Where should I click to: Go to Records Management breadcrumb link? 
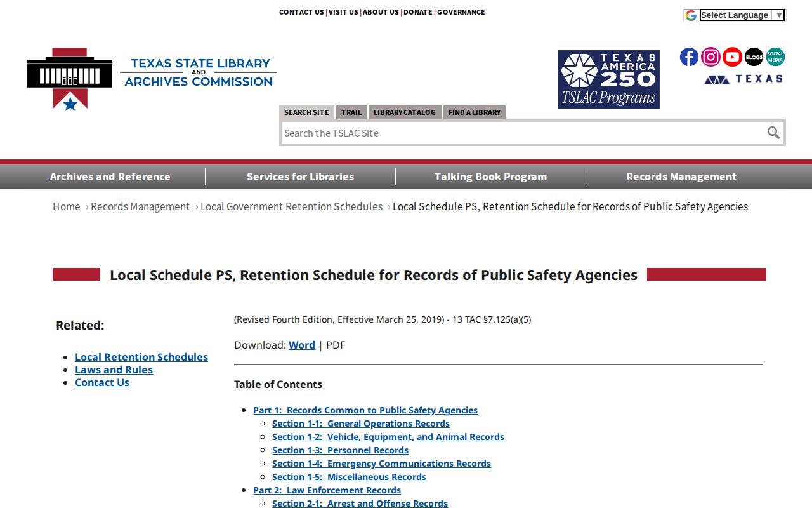(140, 206)
